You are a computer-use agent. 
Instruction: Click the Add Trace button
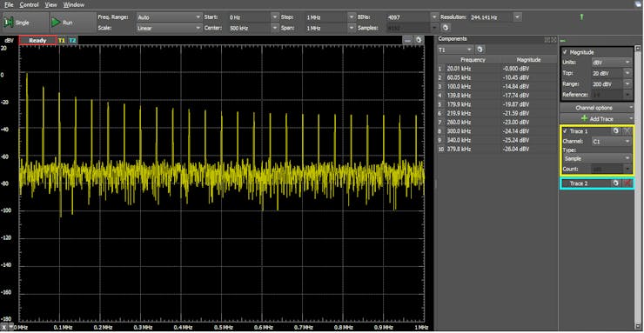click(597, 118)
